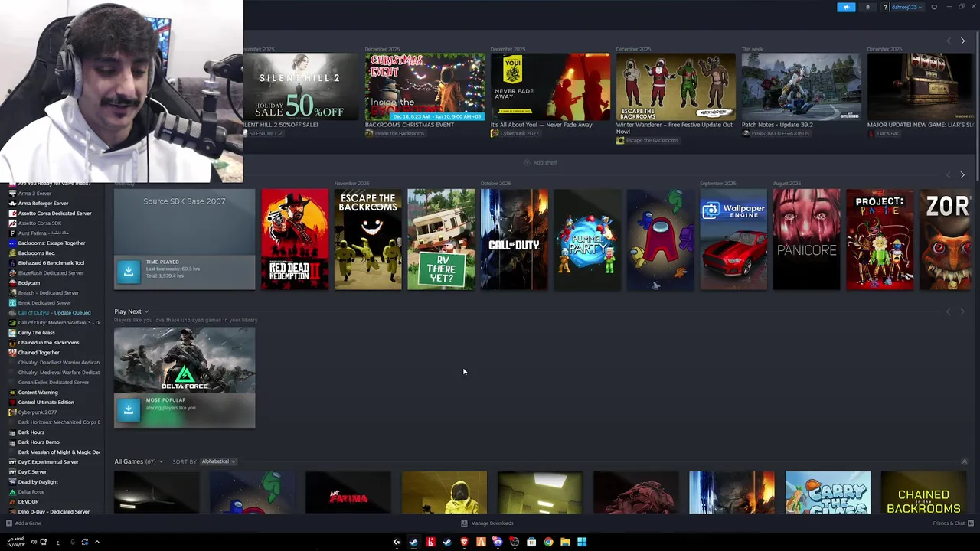This screenshot has height=551, width=980.
Task: Select Chained Together in library list
Action: tap(38, 353)
